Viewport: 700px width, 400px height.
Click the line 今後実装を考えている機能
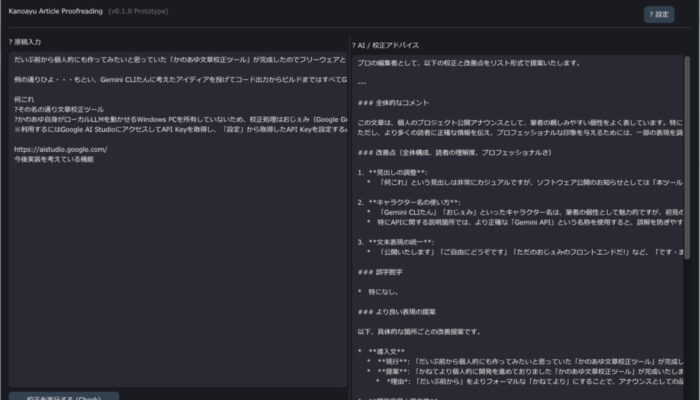click(54, 159)
